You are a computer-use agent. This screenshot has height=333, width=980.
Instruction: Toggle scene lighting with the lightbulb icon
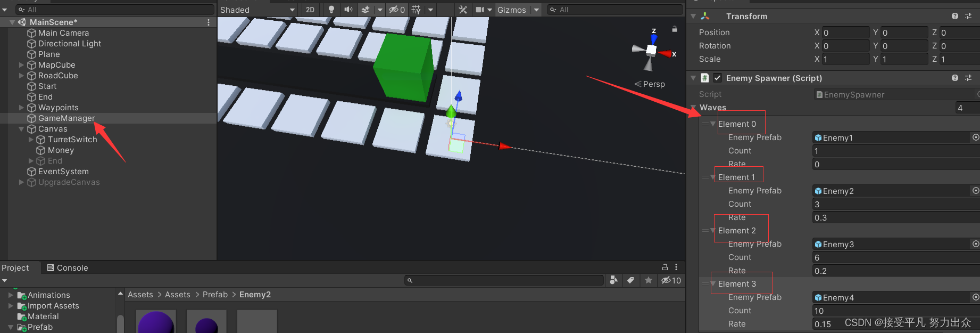[331, 10]
